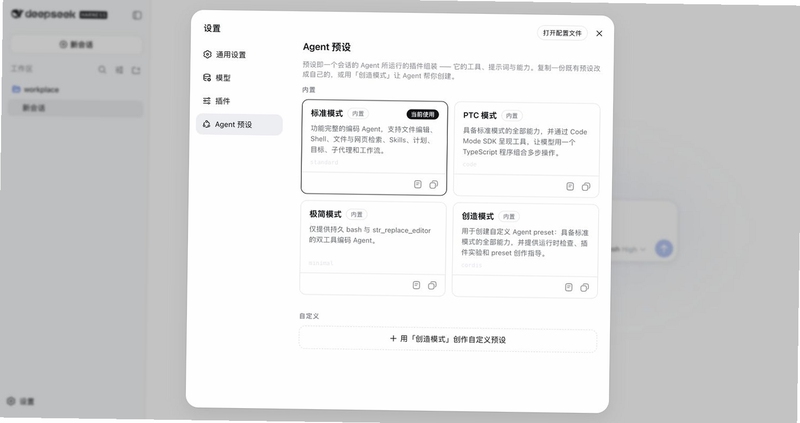Click the HARNESS badge beside deepseek
Image resolution: width=800 pixels, height=423 pixels.
94,15
